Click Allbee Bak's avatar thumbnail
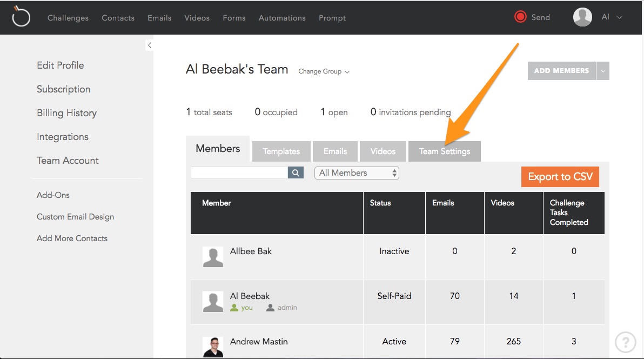This screenshot has height=359, width=644. click(213, 257)
